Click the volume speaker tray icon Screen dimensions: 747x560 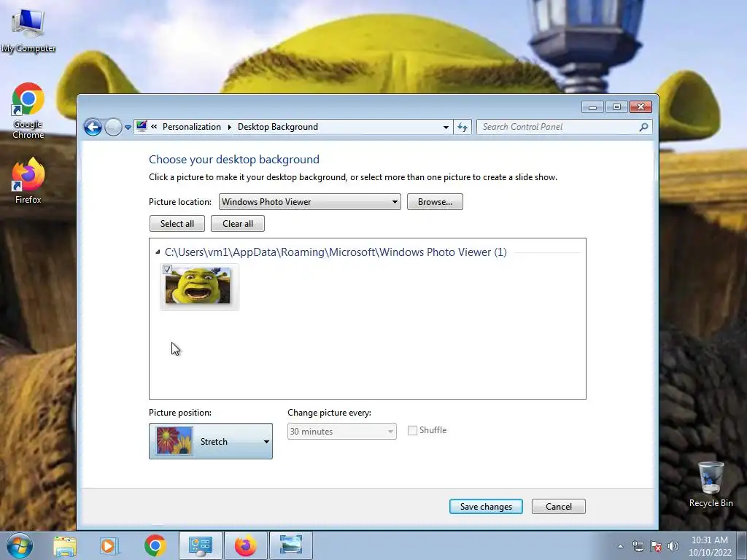pos(673,546)
